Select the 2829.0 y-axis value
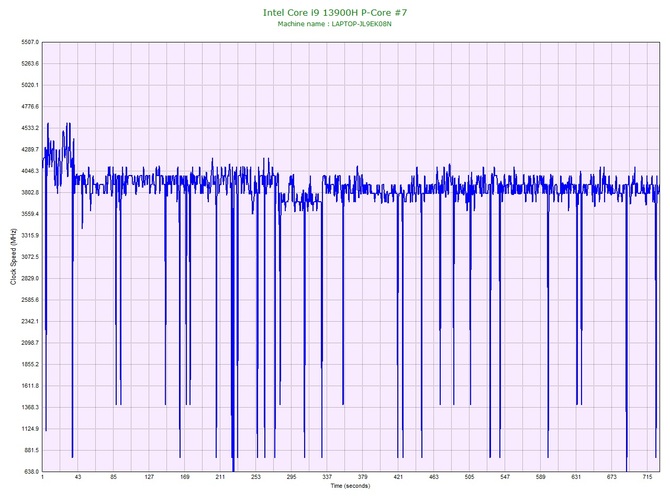 click(x=30, y=278)
